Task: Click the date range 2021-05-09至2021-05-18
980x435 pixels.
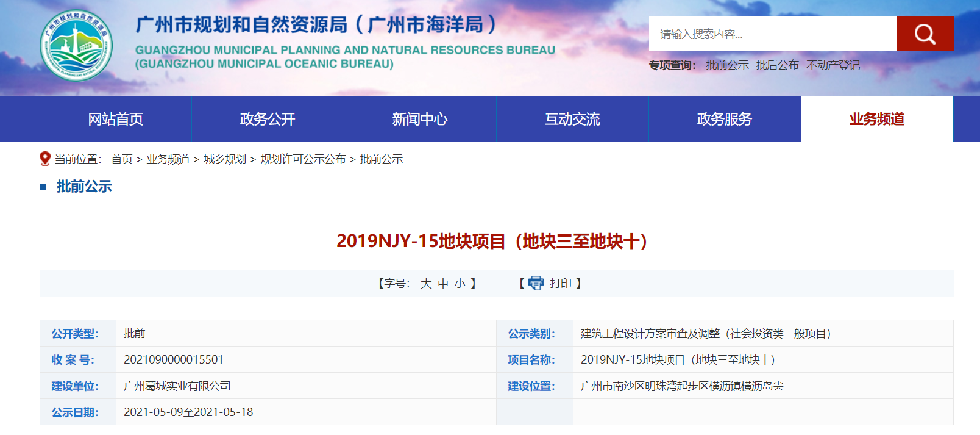Action: pos(188,412)
